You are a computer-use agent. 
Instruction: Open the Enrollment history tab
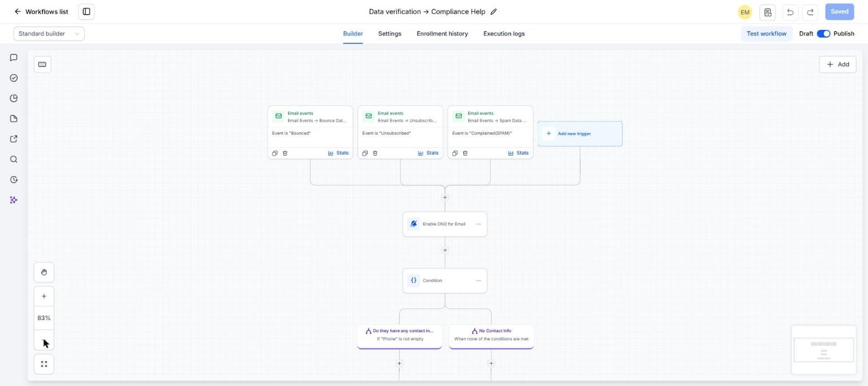(442, 34)
